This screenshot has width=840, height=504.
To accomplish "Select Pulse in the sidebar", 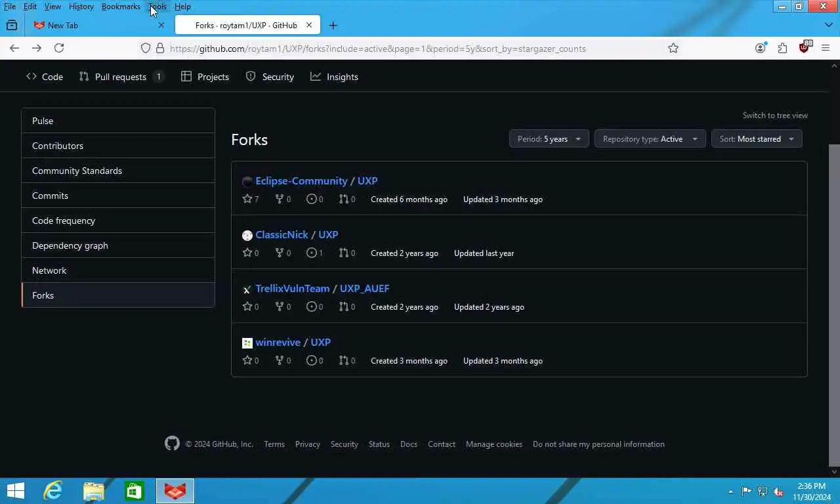I will (x=118, y=121).
